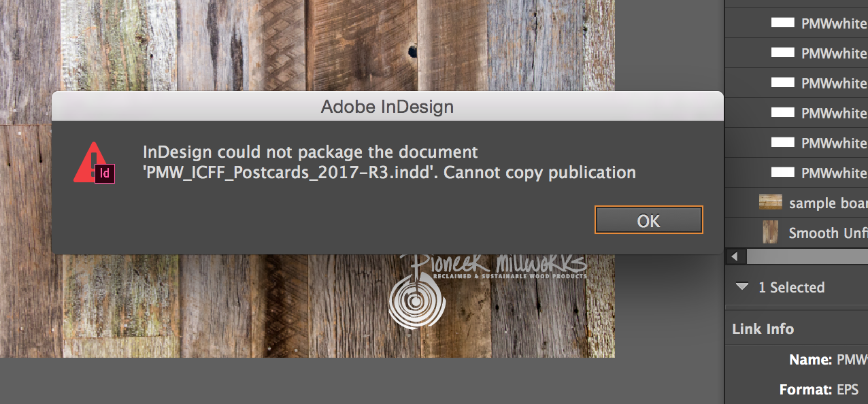Collapse the 1 Selected disclosure triangle
Screen dimensions: 868x404
click(741, 288)
